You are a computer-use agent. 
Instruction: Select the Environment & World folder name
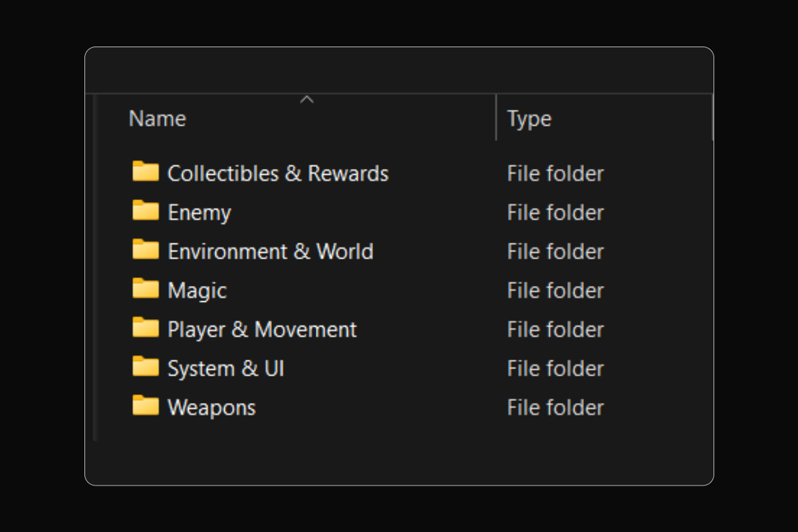click(x=271, y=251)
